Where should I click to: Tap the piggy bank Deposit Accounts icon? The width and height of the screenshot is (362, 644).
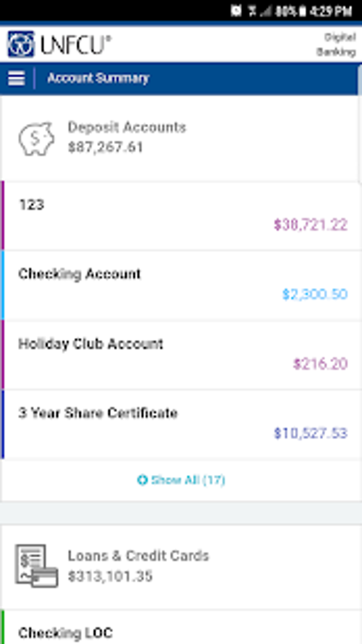pos(36,138)
